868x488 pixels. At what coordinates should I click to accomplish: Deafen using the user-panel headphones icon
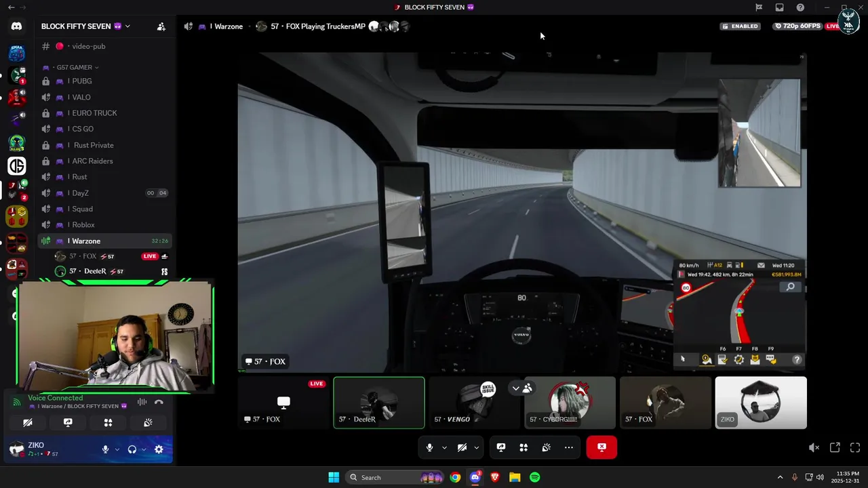pyautogui.click(x=132, y=449)
